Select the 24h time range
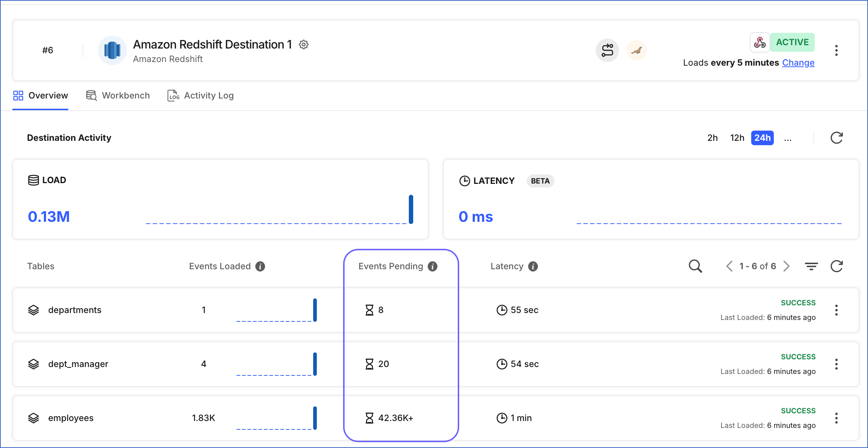This screenshot has width=868, height=448. tap(763, 138)
